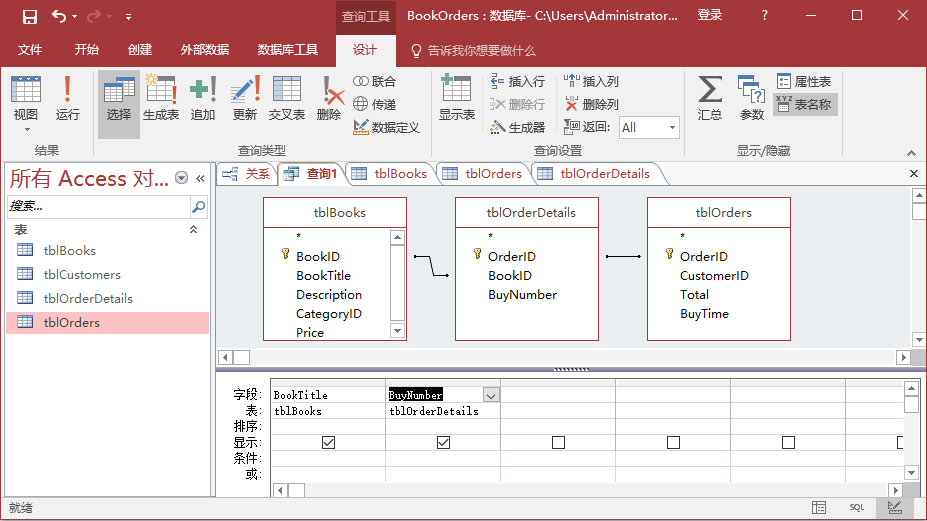Click the Builder (生成器) button
The image size is (927, 521).
[518, 127]
